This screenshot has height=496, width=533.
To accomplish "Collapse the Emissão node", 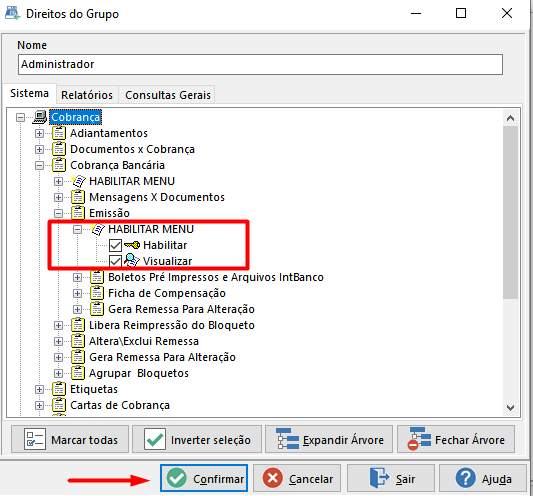I will tap(58, 213).
